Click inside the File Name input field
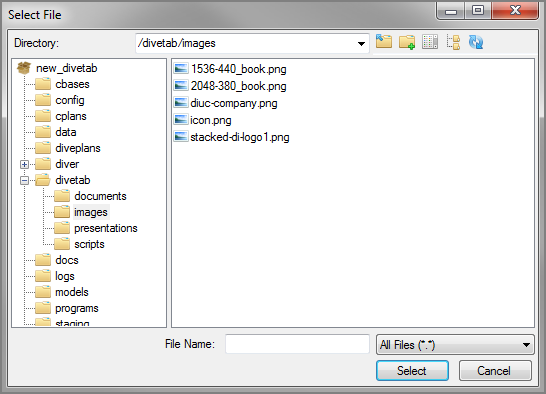This screenshot has height=394, width=546. 297,344
